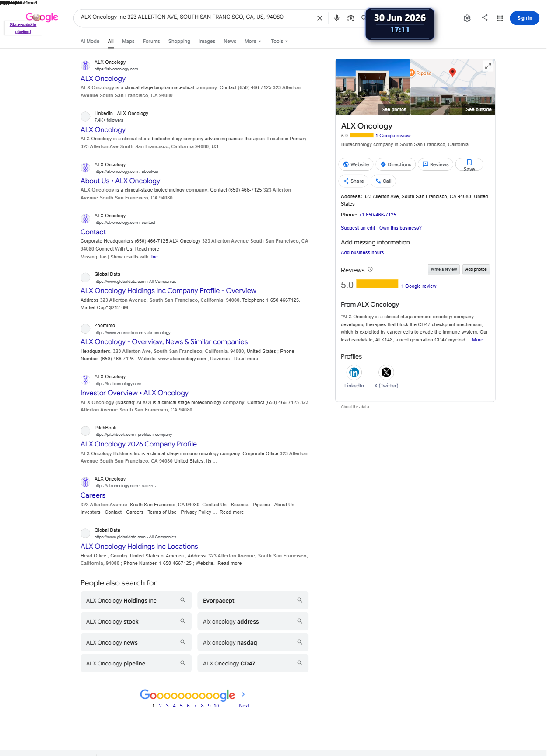
Task: Open ALX Oncology Holdings Inc Locations link
Action: 139,547
